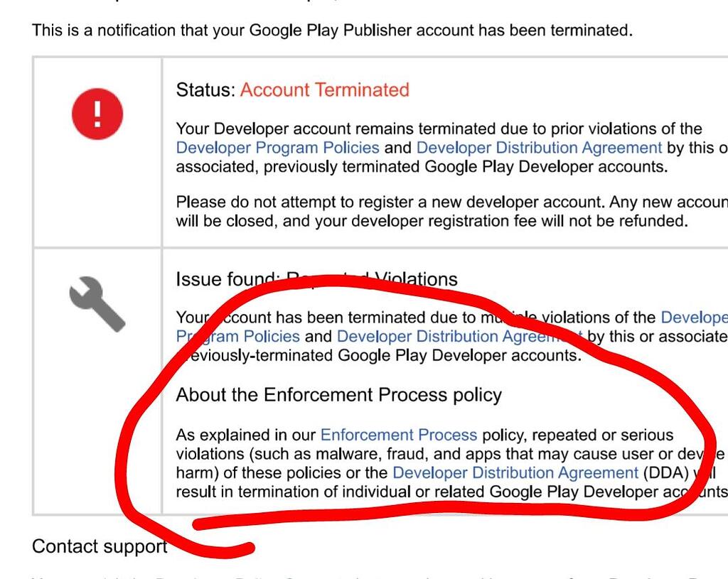Click the Google Play Publisher notification sentence
The width and height of the screenshot is (728, 579).
tap(331, 31)
